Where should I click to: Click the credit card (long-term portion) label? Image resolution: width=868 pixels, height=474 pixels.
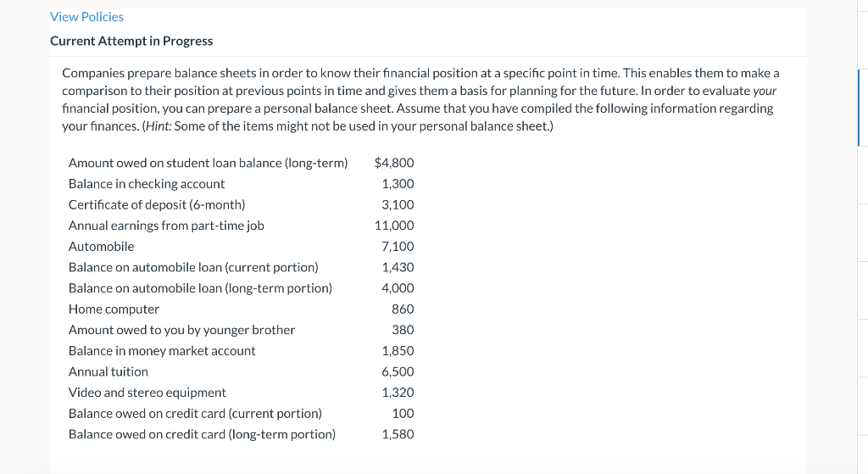pos(202,434)
